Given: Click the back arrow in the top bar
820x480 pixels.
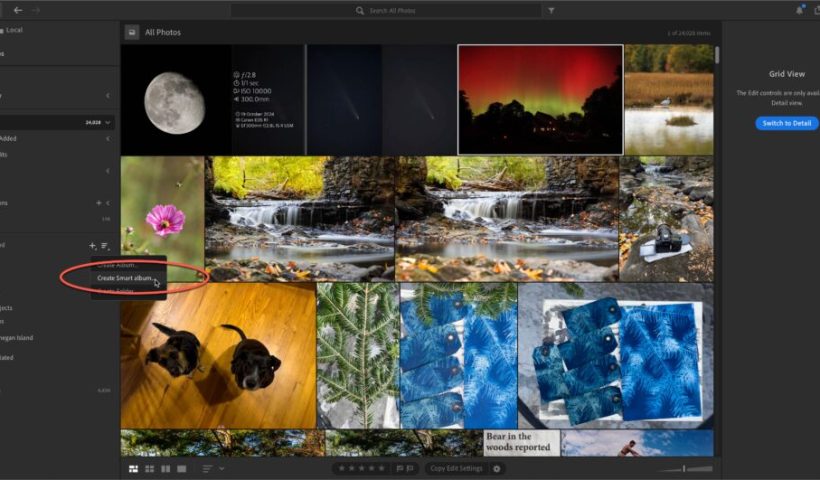Looking at the screenshot, I should (x=18, y=10).
